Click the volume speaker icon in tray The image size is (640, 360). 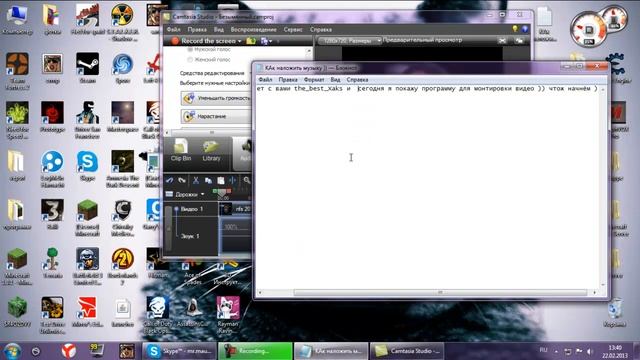[590, 351]
